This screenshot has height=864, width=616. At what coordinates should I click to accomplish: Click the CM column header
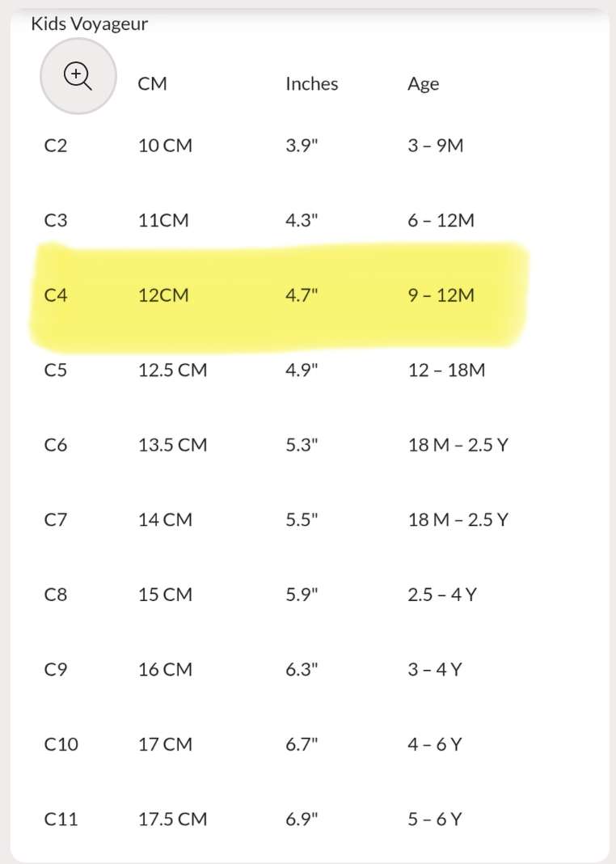click(153, 84)
